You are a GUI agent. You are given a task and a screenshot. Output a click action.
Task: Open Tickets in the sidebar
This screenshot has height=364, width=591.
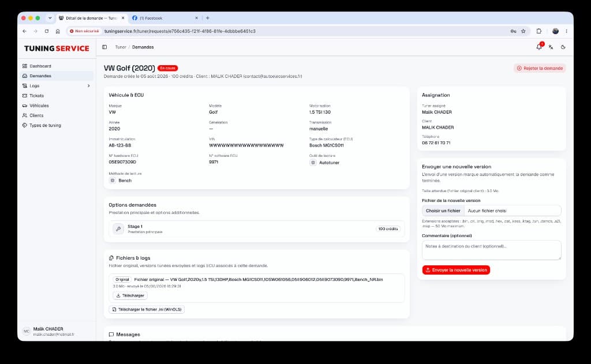click(x=36, y=96)
